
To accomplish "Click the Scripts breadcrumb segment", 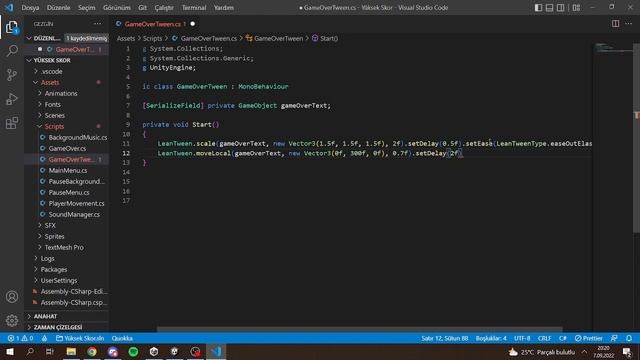I will (152, 38).
